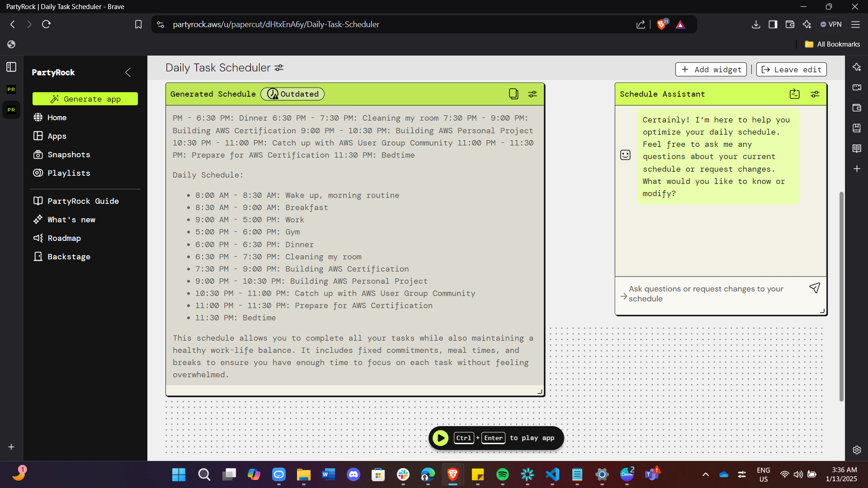Open Brave Shields lion toggle
Screen dimensions: 868x488
[x=662, y=24]
